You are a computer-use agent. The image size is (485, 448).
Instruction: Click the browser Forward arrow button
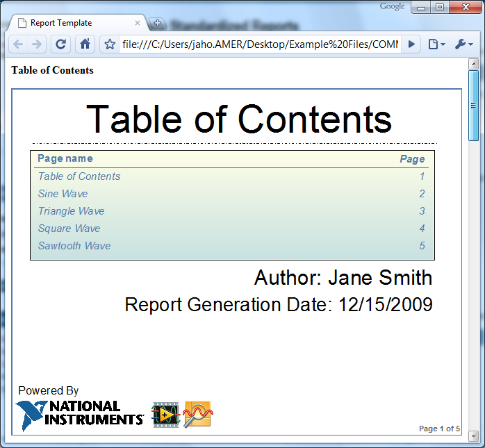[x=37, y=44]
